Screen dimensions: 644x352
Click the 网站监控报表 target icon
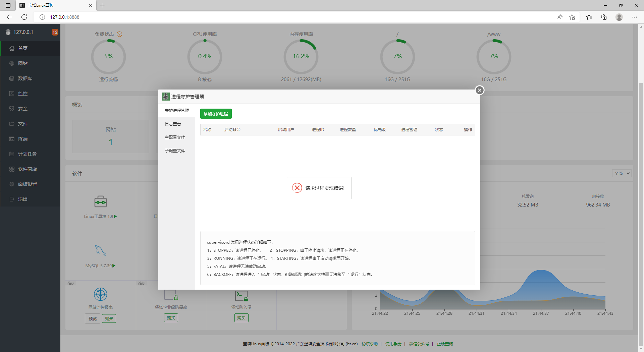pos(101,294)
